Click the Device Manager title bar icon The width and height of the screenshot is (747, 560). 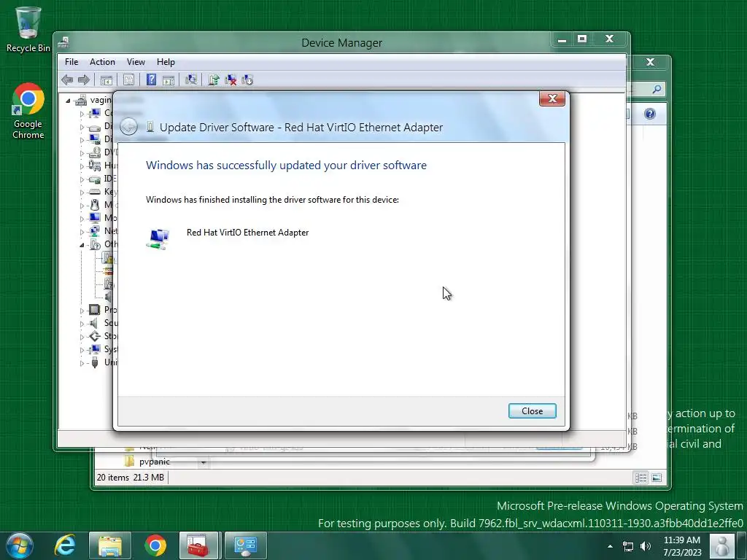(x=63, y=42)
